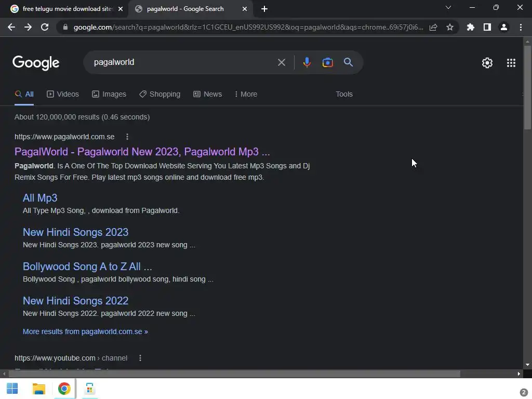Open options for the youtube.com result
The height and width of the screenshot is (399, 532).
pyautogui.click(x=140, y=358)
